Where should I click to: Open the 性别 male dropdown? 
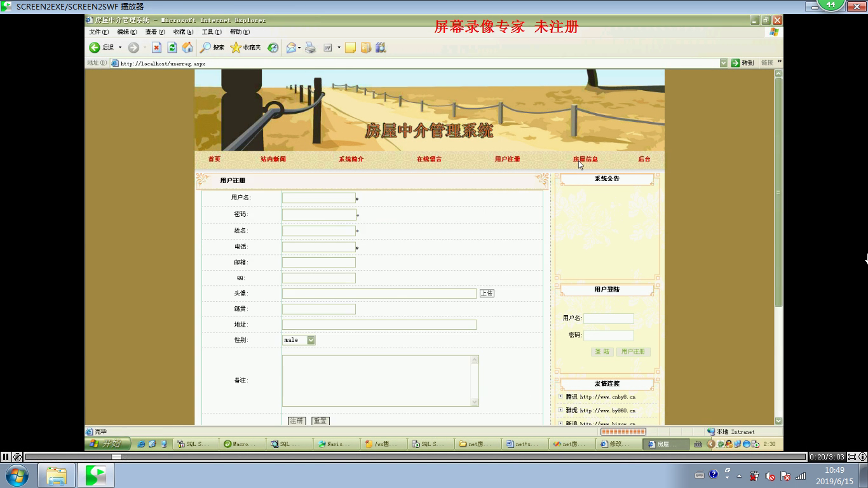(299, 340)
